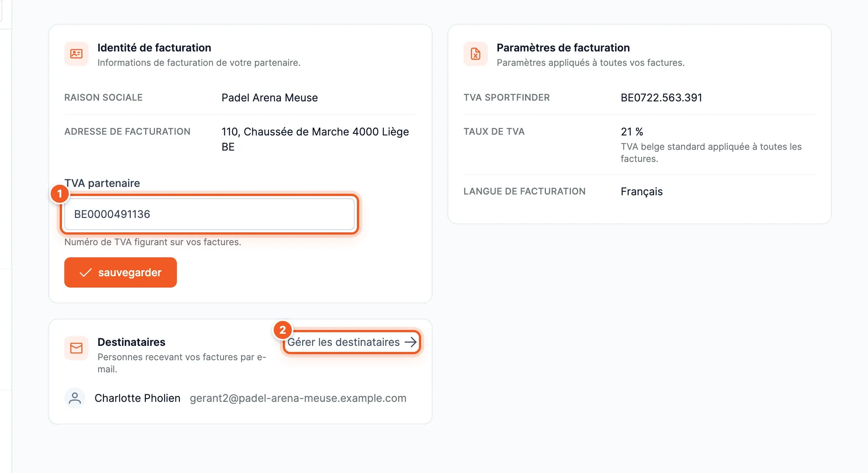
Task: Click the ADRESSE DE FACTURATION label
Action: click(x=127, y=132)
